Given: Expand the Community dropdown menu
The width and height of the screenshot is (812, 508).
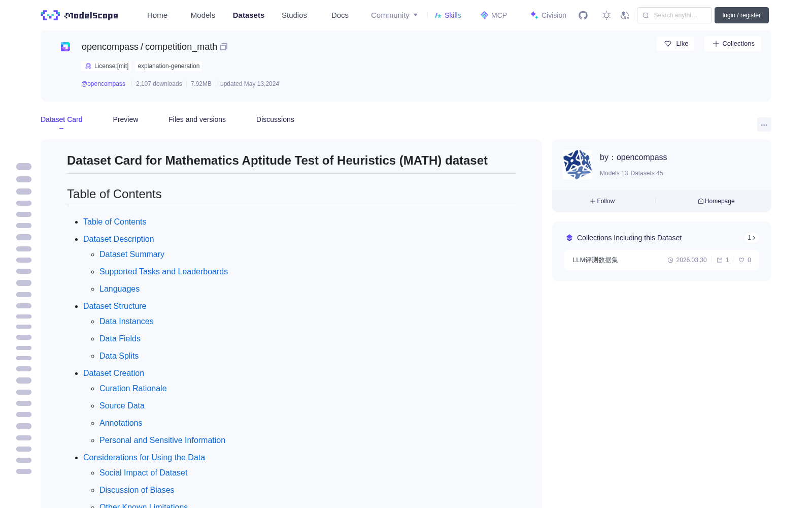Looking at the screenshot, I should (x=394, y=15).
